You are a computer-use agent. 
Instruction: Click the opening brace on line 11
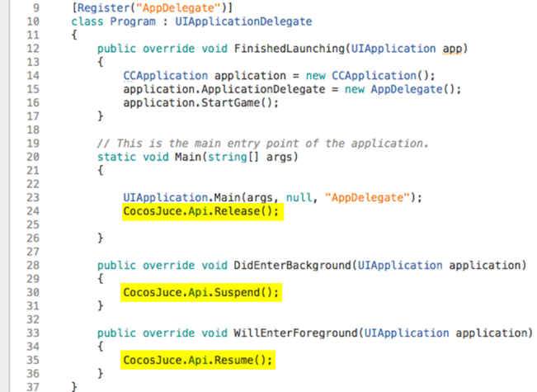(x=74, y=35)
